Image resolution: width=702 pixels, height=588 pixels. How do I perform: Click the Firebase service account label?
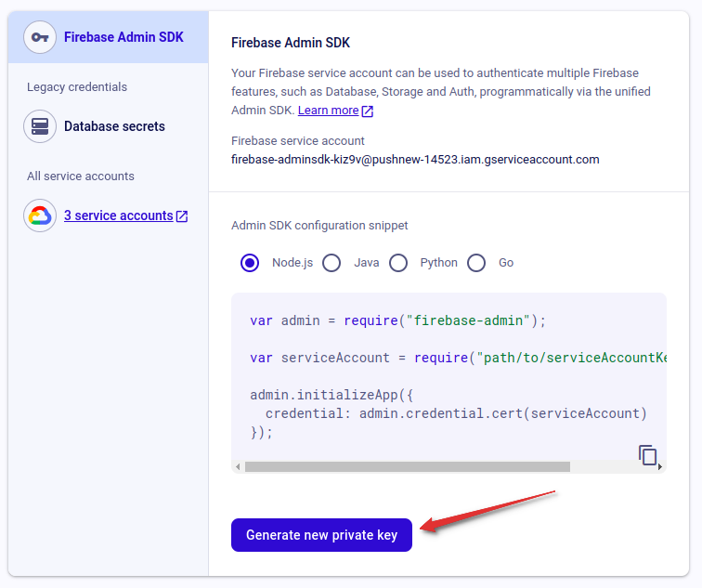click(x=298, y=140)
